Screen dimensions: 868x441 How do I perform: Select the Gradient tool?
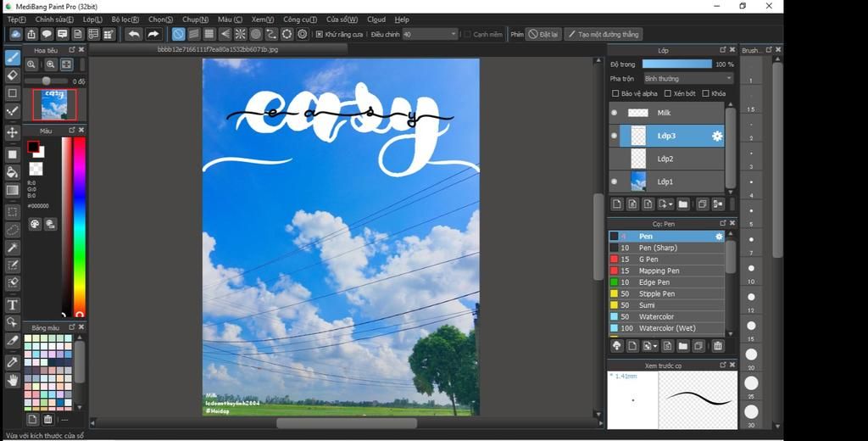tap(13, 190)
